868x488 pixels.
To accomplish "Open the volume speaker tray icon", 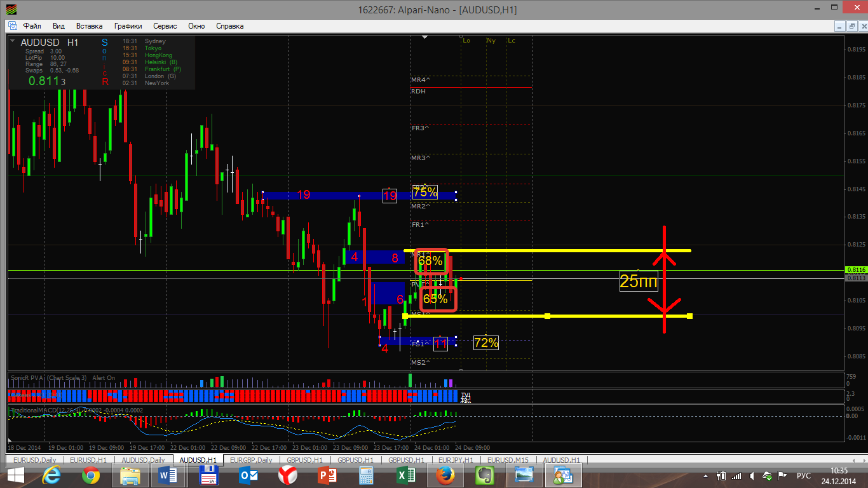I will [752, 475].
